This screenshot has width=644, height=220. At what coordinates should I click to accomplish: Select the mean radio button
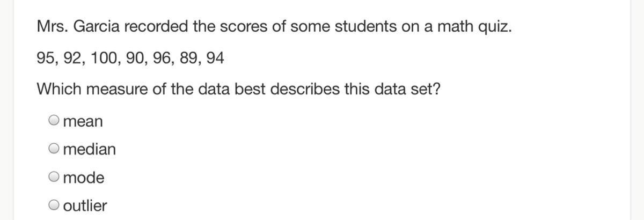tap(54, 121)
